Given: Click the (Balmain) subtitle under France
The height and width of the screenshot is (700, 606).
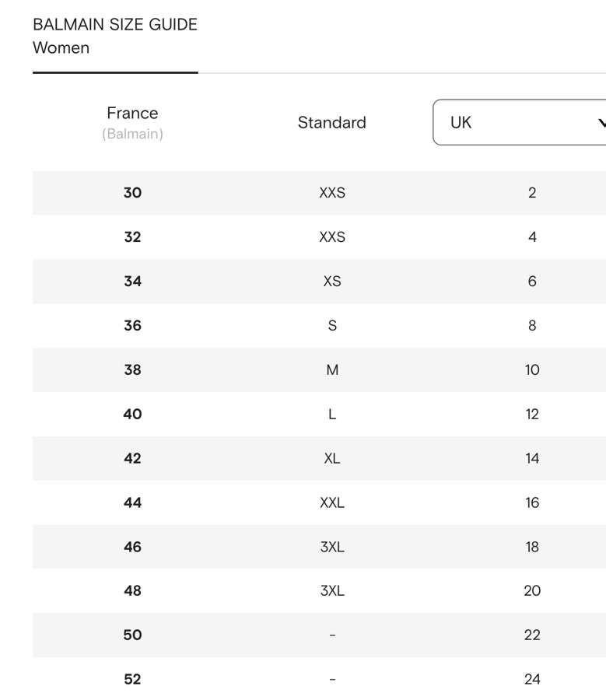Looking at the screenshot, I should (132, 134).
